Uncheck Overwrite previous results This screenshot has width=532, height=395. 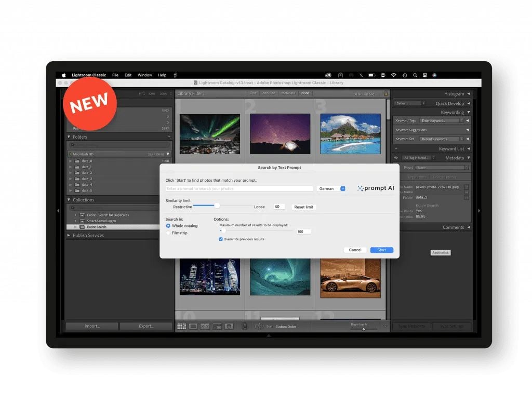(221, 239)
